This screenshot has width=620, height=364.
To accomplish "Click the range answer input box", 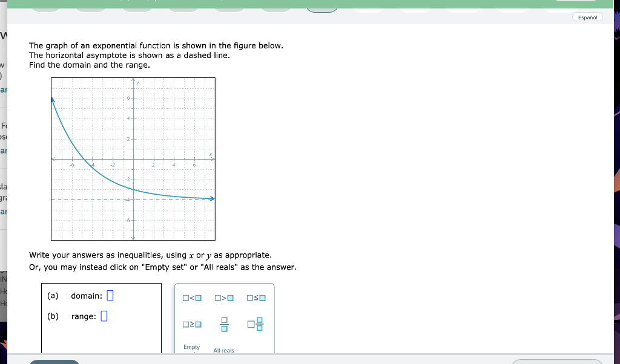I will pos(104,316).
